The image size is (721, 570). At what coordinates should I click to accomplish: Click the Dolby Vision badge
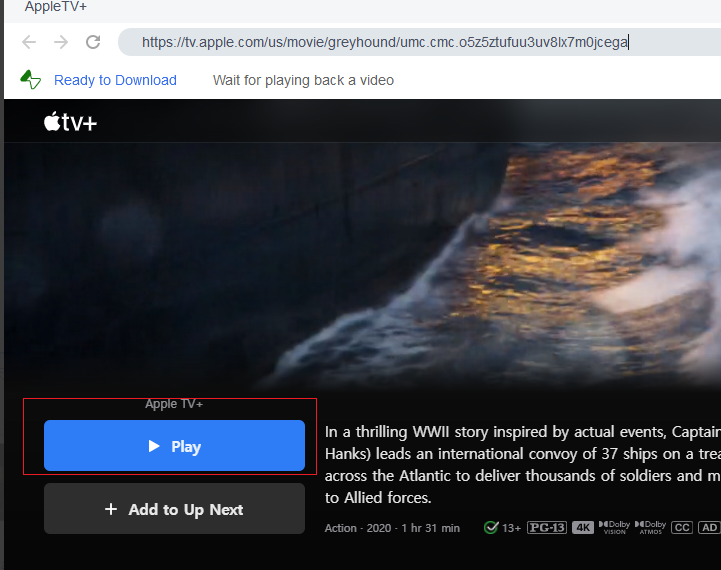pos(614,527)
